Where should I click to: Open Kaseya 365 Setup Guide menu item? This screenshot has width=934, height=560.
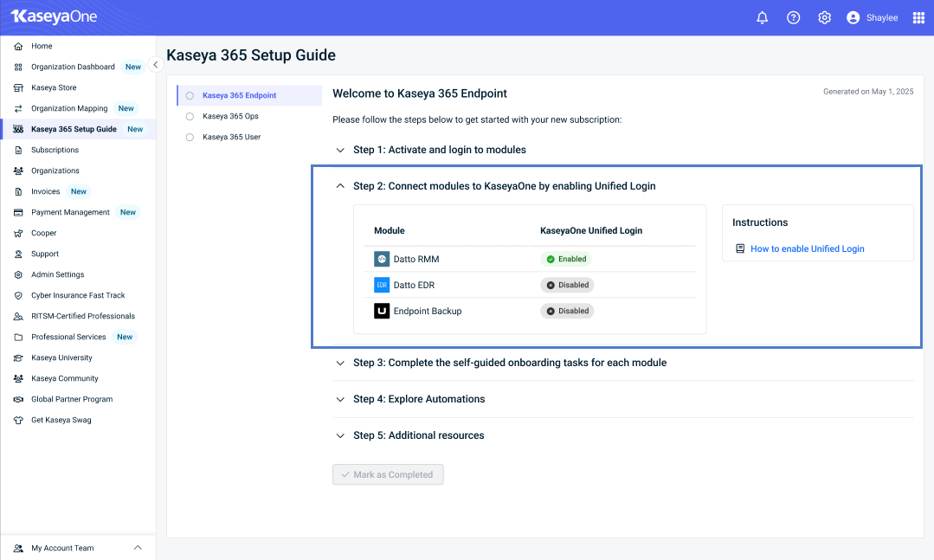78,129
